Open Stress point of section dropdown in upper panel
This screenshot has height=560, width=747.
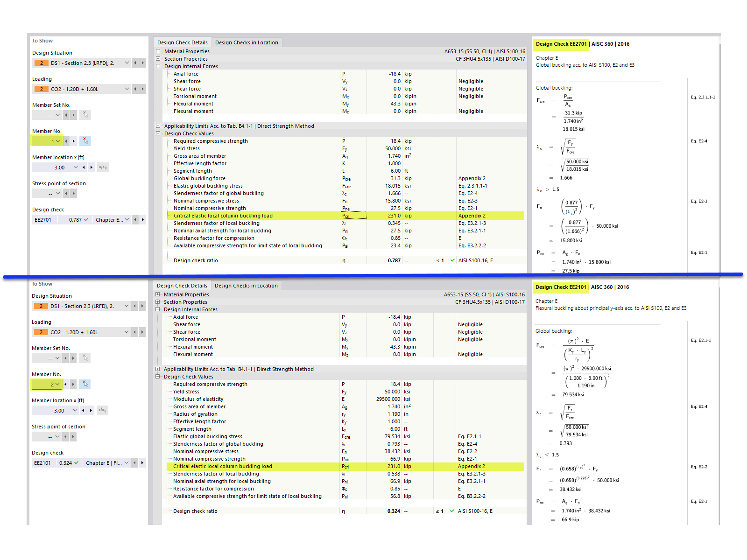58,193
